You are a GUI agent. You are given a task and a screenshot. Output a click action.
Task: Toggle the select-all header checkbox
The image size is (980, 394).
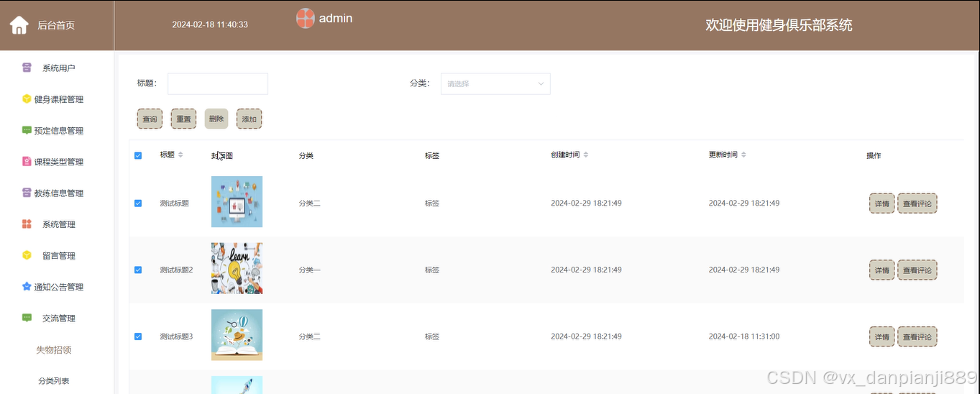point(138,155)
